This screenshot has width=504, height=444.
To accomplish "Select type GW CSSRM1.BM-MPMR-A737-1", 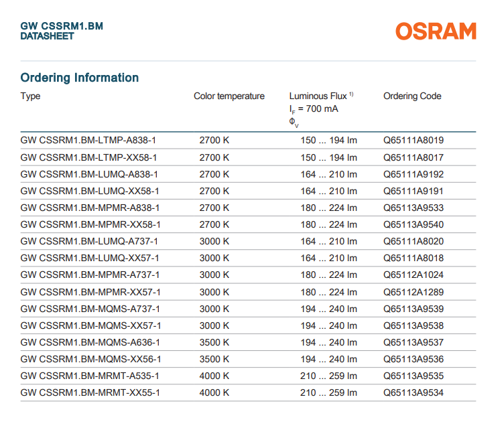I will point(90,275).
